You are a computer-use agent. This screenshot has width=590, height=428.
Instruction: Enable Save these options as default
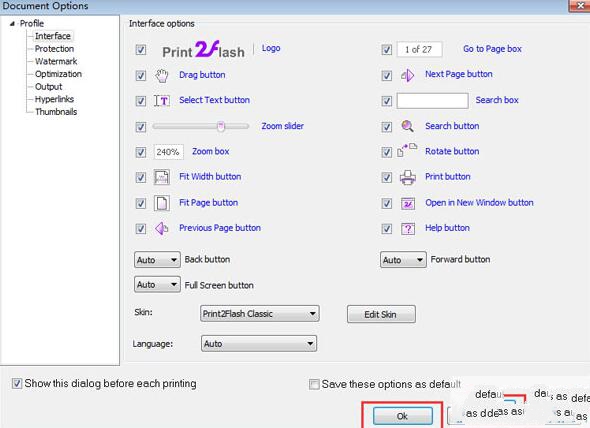(314, 384)
